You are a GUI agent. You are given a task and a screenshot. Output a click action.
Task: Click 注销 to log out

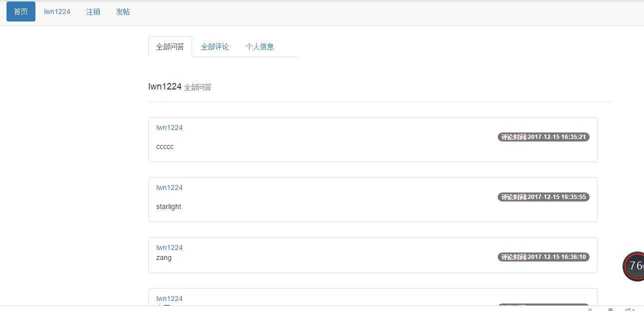(93, 11)
